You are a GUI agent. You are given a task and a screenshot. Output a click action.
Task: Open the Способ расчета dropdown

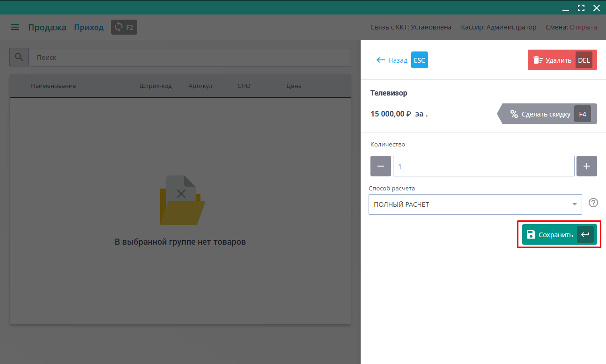(475, 204)
